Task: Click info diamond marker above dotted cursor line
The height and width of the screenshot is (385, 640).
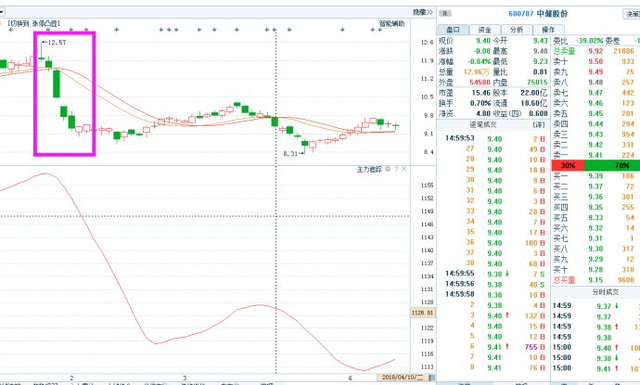Action: tap(275, 30)
